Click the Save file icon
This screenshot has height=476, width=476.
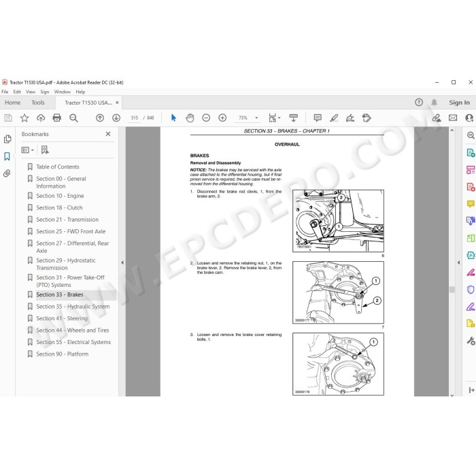click(x=8, y=118)
